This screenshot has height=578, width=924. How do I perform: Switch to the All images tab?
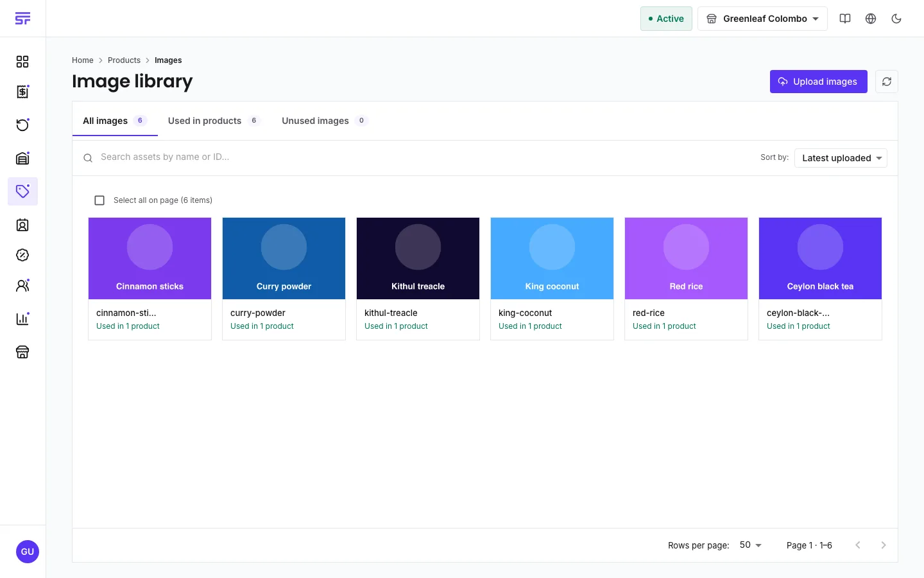coord(115,121)
